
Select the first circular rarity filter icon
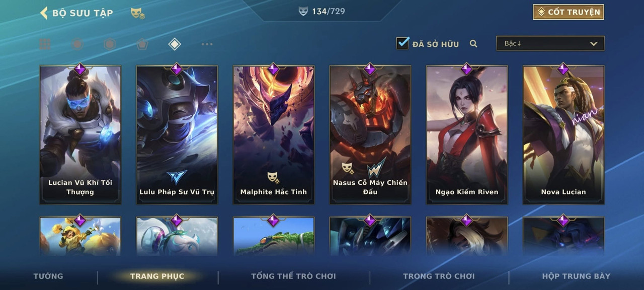[77, 44]
